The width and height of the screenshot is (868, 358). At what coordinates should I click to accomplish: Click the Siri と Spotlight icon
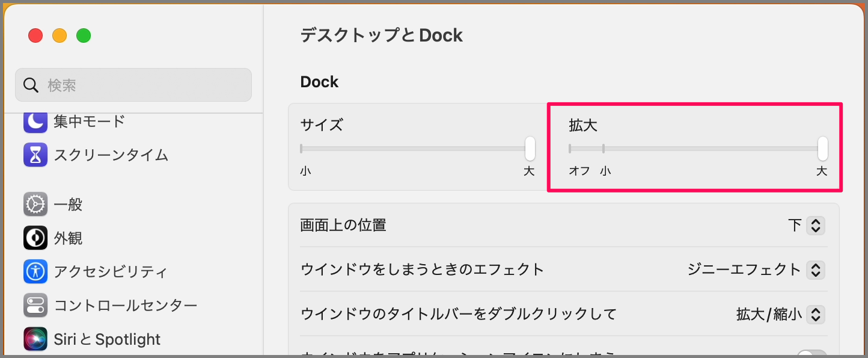tap(35, 339)
